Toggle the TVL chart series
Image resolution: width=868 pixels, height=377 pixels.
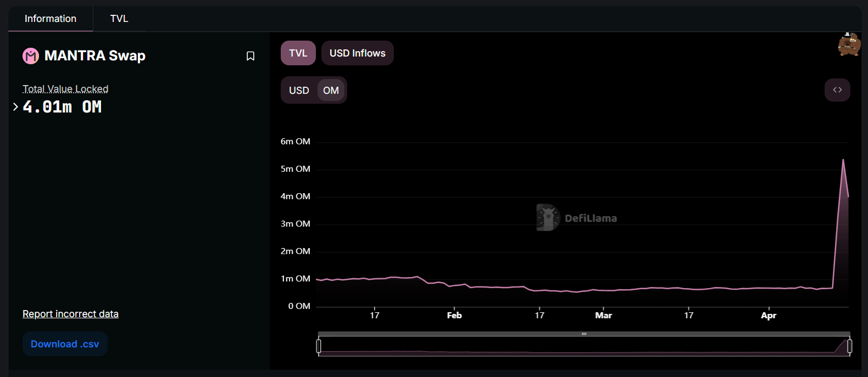tap(298, 53)
